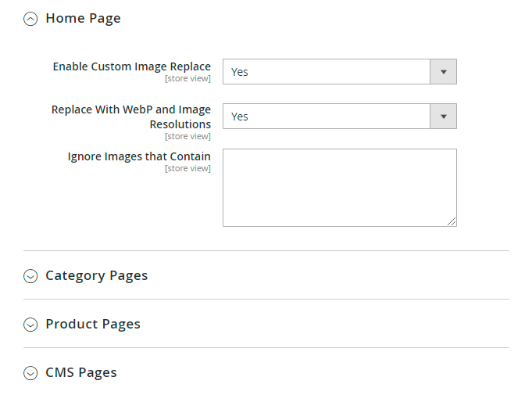This screenshot has width=532, height=402.
Task: Expand the Category Pages section heading
Action: pos(96,275)
